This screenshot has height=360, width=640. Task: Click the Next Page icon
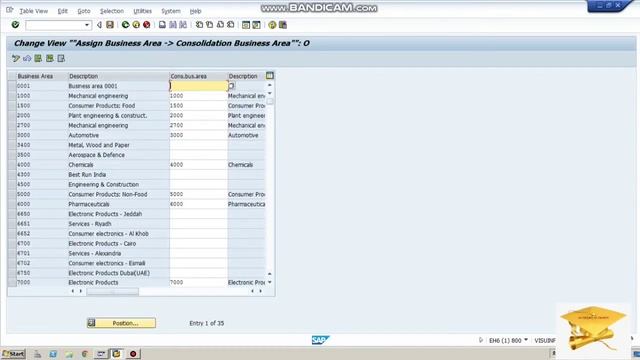point(220,25)
